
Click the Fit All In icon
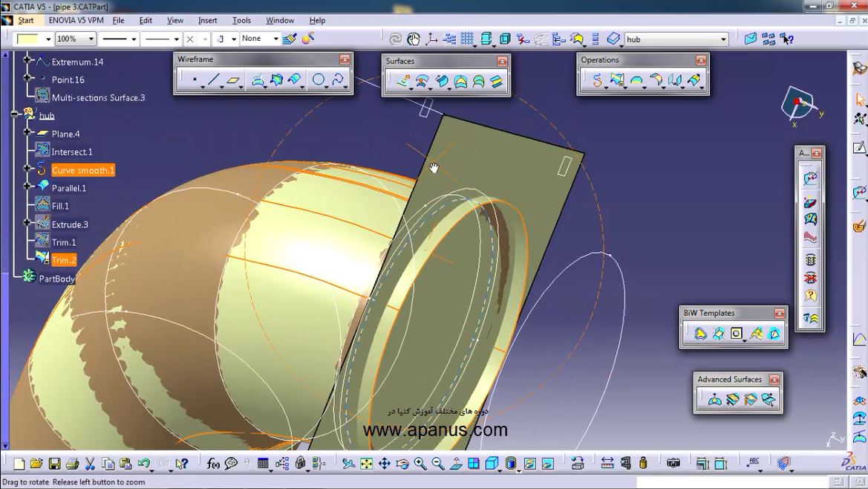(x=367, y=464)
